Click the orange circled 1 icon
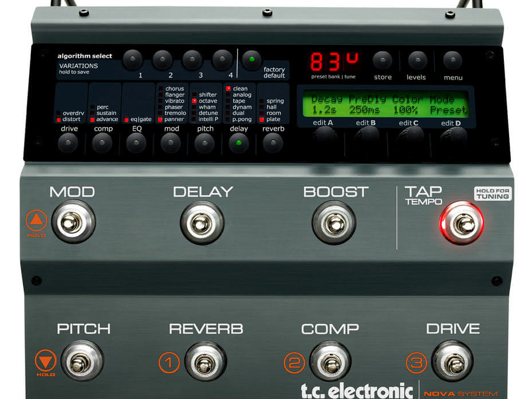 [169, 362]
